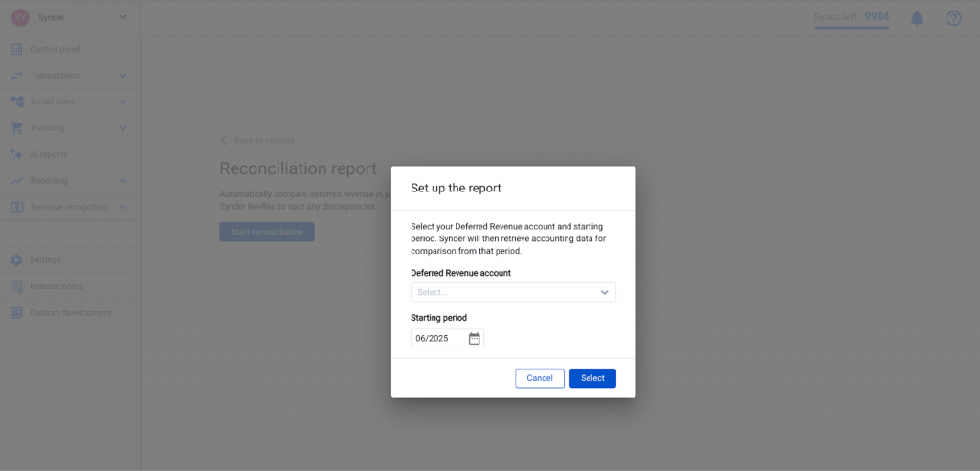980x471 pixels.
Task: Expand the Revenue recognition chevron
Action: coord(122,207)
